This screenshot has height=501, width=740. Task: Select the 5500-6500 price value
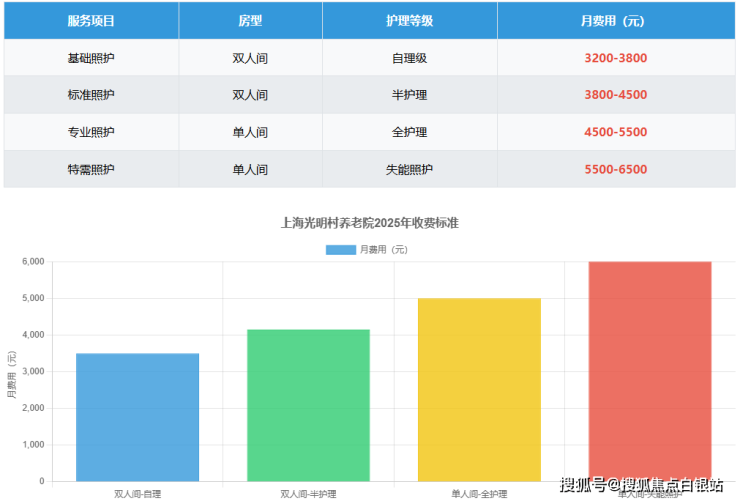point(615,169)
